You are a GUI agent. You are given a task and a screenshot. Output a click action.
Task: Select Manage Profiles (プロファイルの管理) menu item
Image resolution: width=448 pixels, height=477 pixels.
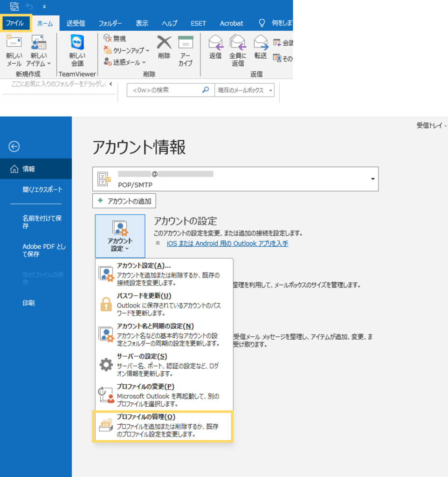pyautogui.click(x=163, y=426)
